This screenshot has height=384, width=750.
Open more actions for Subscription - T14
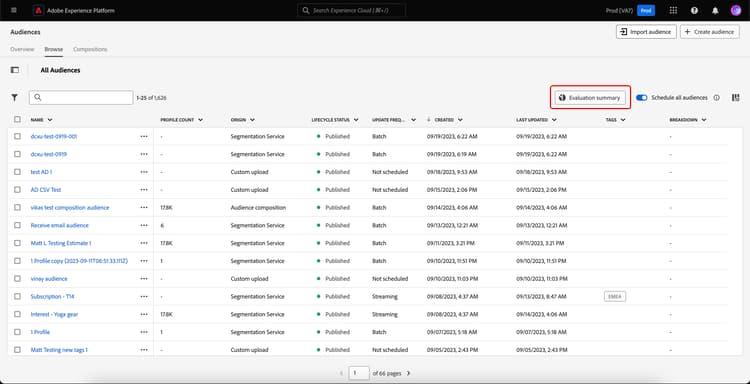[x=144, y=296]
